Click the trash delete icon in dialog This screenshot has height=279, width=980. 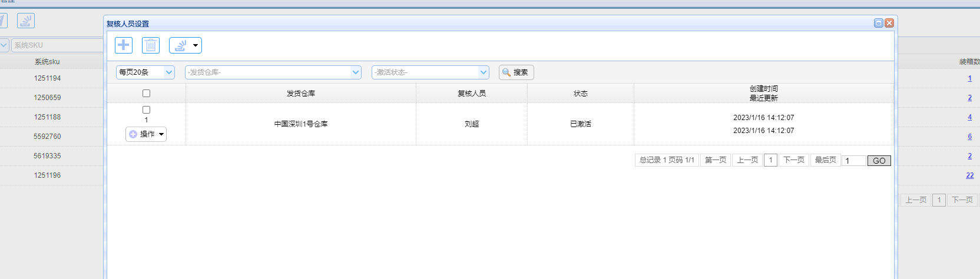(x=151, y=45)
